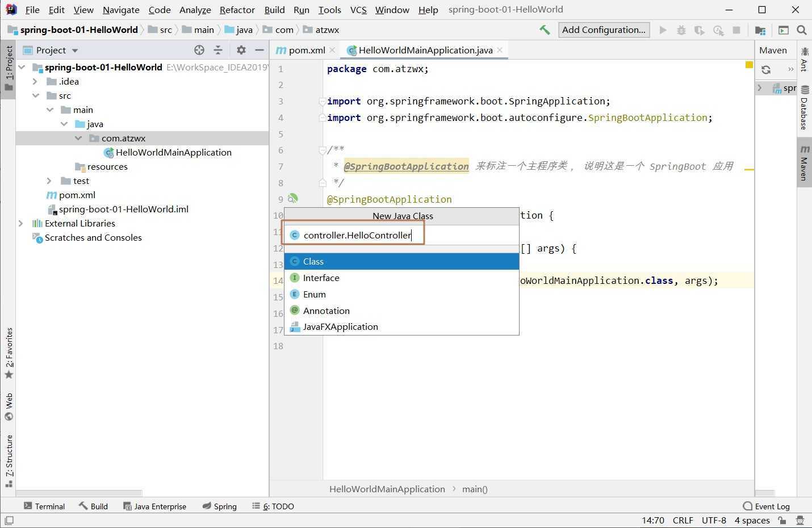
Task: Toggle the 1: Project tool window button
Action: (x=9, y=68)
